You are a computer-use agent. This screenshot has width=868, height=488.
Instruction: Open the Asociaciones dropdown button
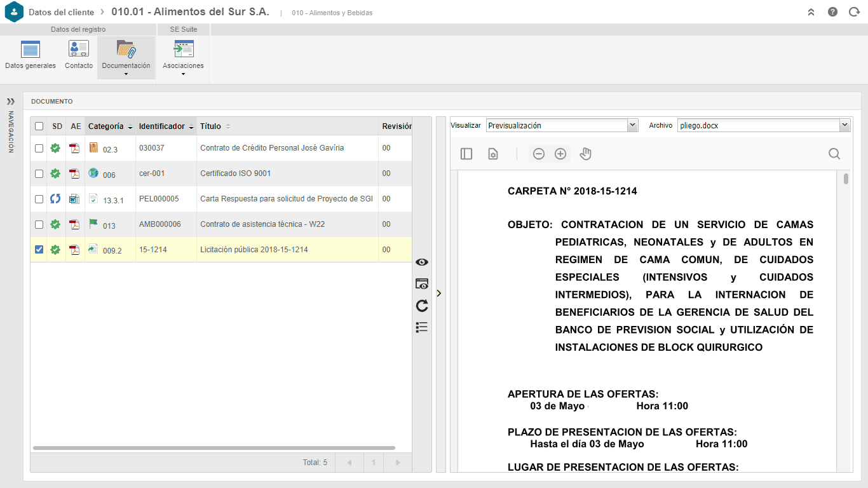(183, 57)
